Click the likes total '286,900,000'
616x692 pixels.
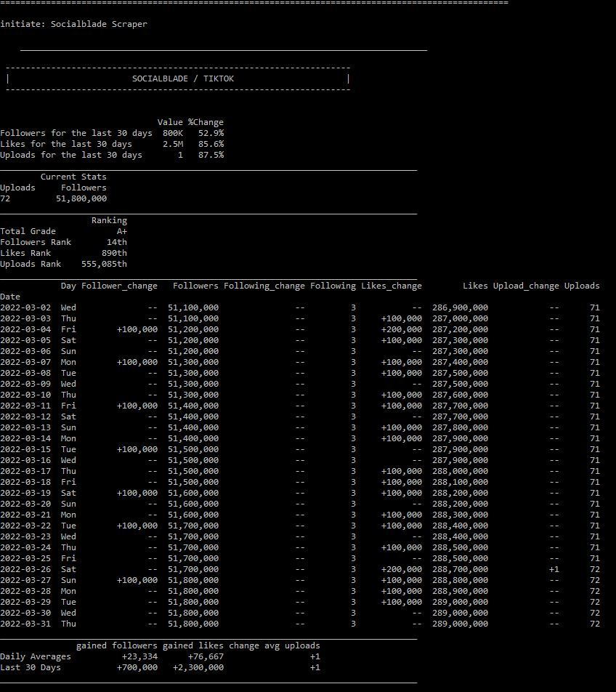[461, 307]
